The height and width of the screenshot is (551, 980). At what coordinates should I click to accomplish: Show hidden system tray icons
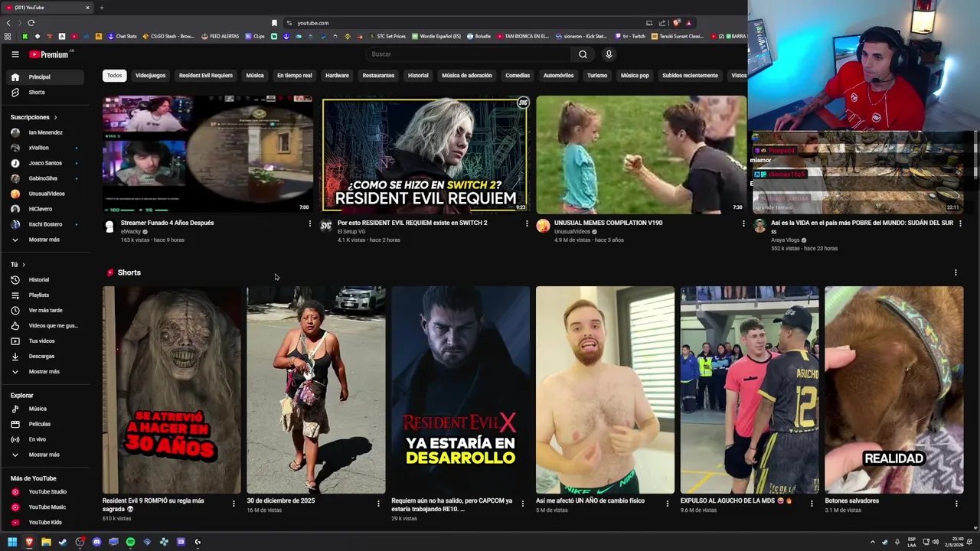(x=872, y=542)
